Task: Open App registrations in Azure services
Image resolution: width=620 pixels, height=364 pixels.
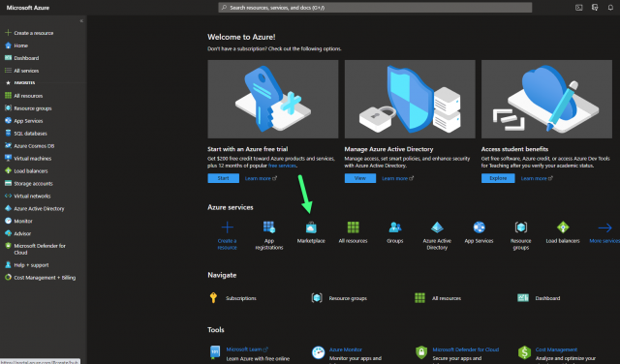Action: [269, 235]
